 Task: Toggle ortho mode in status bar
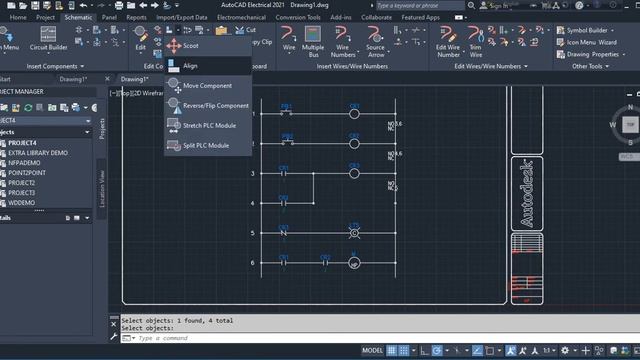click(424, 350)
